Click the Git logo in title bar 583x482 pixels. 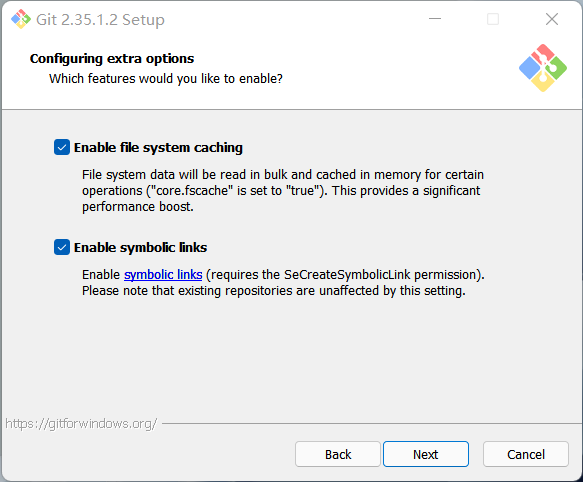21,19
